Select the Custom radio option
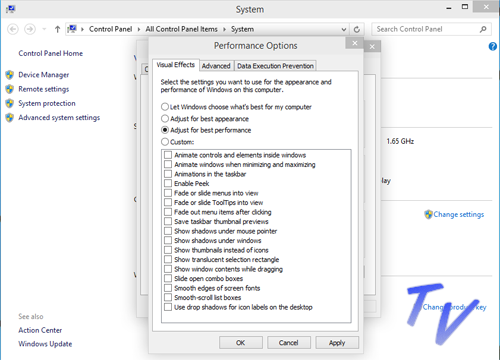 click(177, 142)
